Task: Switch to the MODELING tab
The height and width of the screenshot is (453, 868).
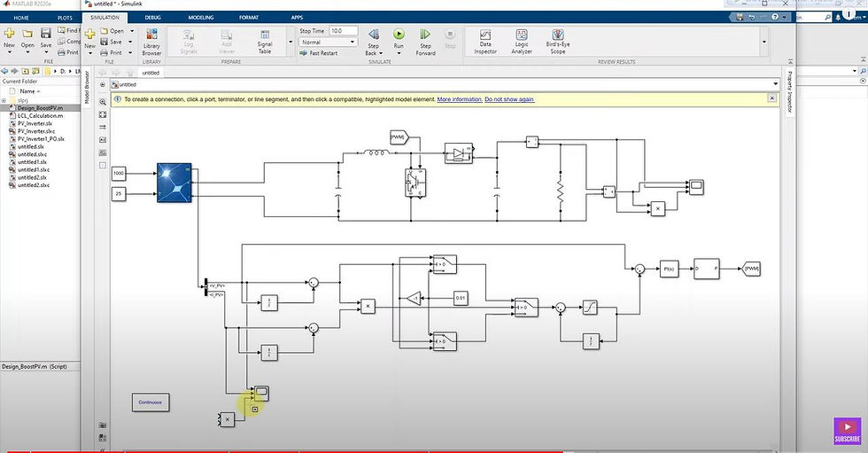Action: (200, 18)
